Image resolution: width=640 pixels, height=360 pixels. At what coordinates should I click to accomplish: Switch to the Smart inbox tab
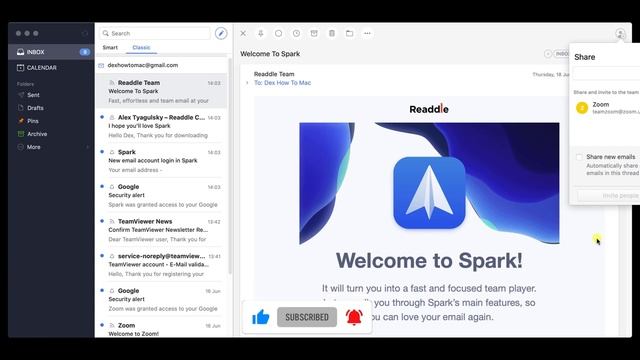(110, 47)
